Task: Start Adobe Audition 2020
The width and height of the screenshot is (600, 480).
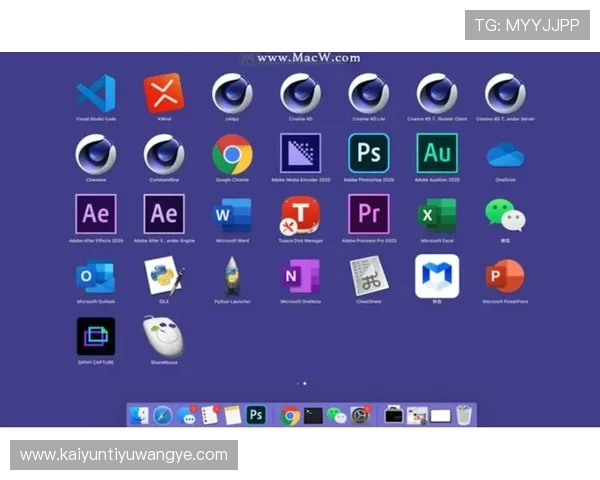Action: pos(437,154)
